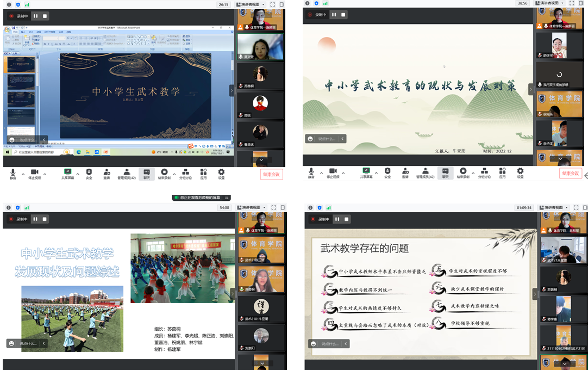This screenshot has width=588, height=370.
Task: Check the network signal indicator icon
Action: pyautogui.click(x=28, y=5)
